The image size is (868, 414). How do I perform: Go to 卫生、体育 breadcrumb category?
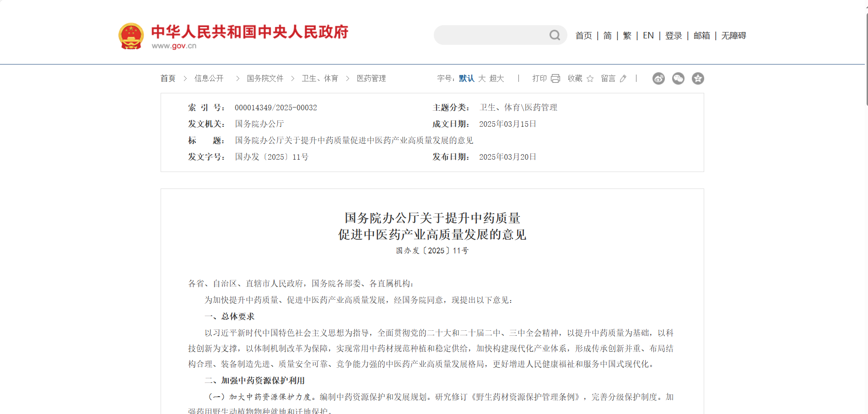[x=320, y=79]
